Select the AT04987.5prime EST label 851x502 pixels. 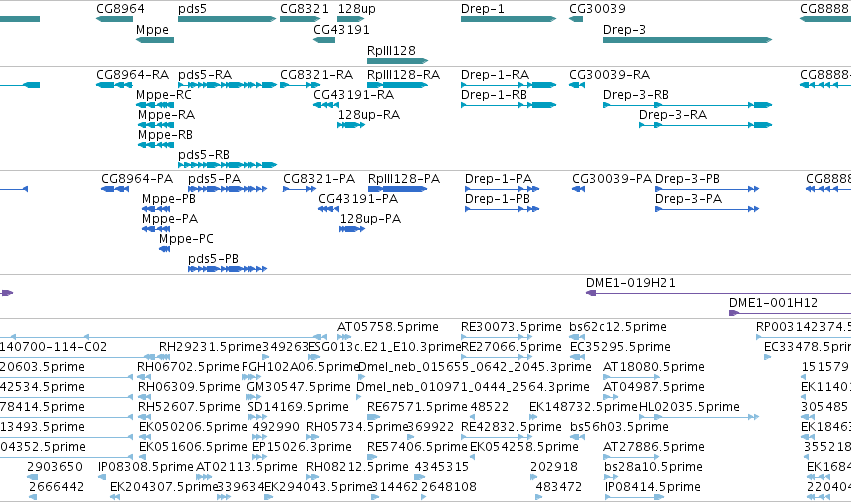pos(653,387)
